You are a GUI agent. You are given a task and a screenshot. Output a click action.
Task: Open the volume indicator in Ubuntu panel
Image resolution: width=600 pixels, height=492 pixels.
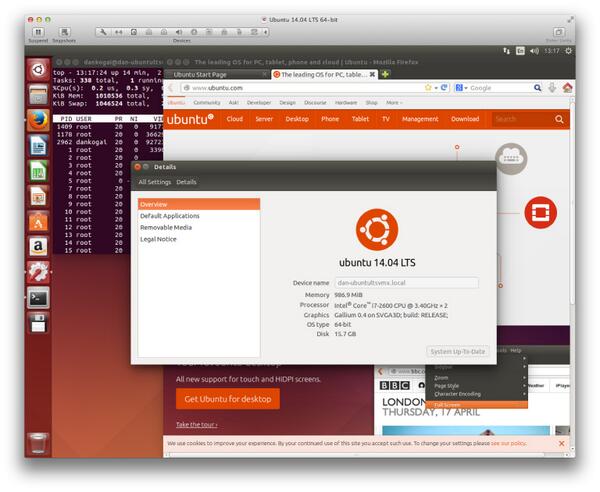(x=534, y=51)
